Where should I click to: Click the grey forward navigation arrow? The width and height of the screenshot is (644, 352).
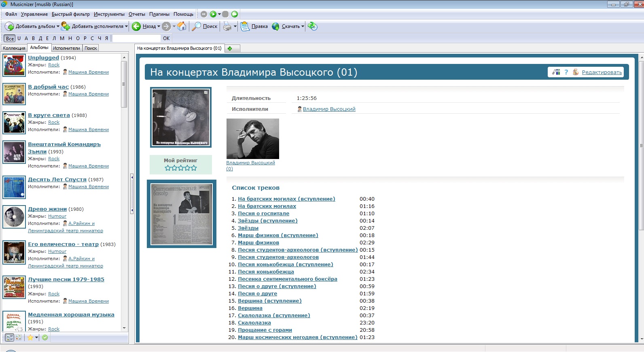click(166, 26)
